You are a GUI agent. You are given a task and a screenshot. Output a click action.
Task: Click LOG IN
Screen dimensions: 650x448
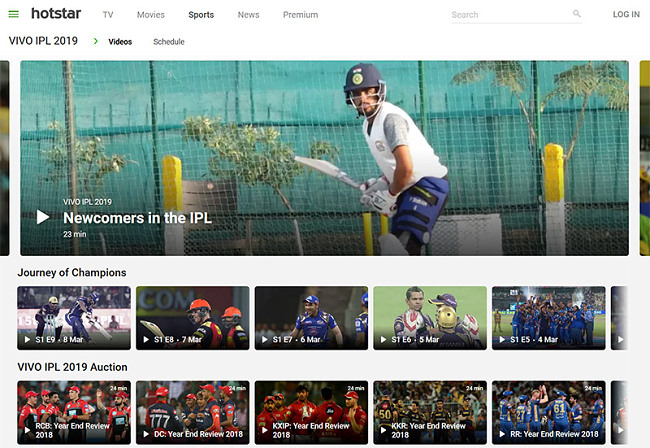pyautogui.click(x=626, y=14)
